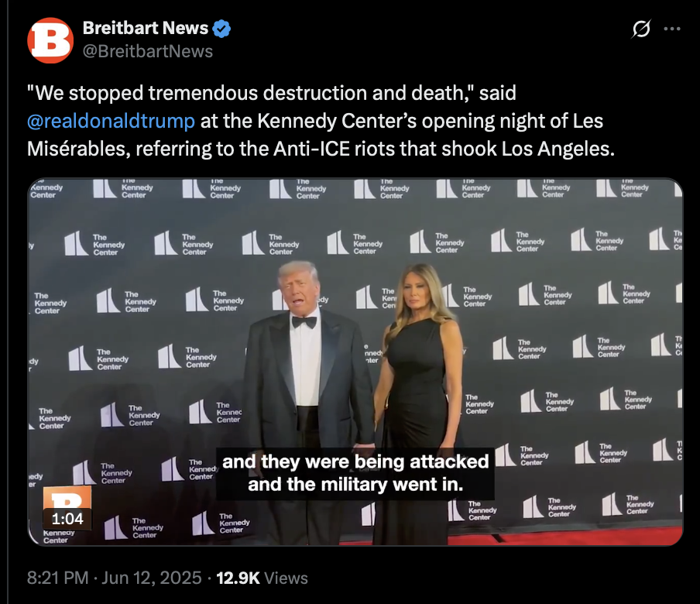
Task: Click the Views label beside the count
Action: click(x=287, y=578)
